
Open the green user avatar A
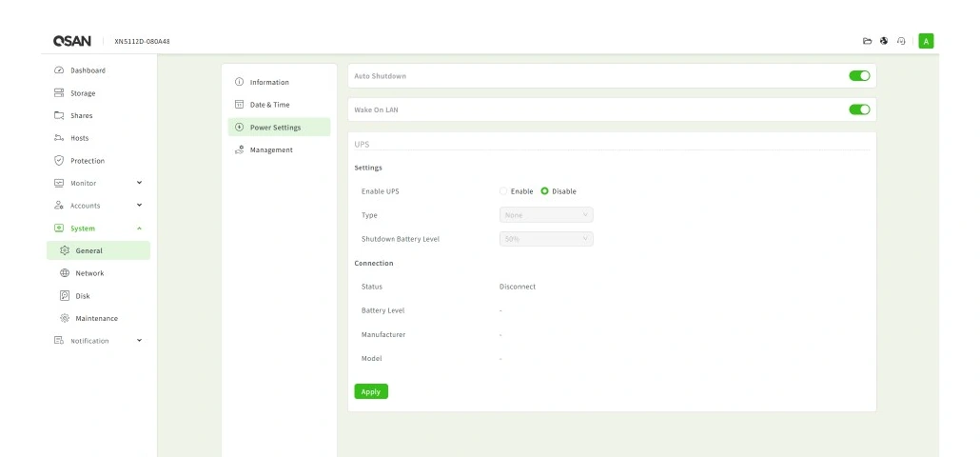[927, 41]
